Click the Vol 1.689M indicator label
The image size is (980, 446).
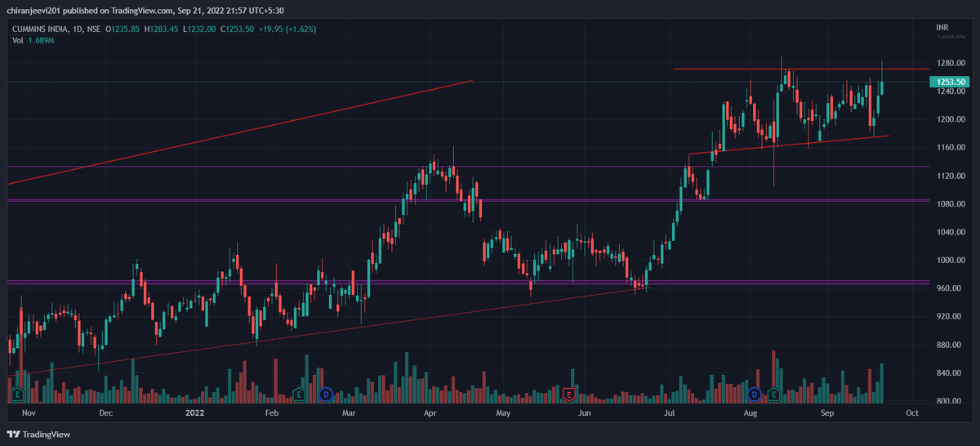(33, 39)
